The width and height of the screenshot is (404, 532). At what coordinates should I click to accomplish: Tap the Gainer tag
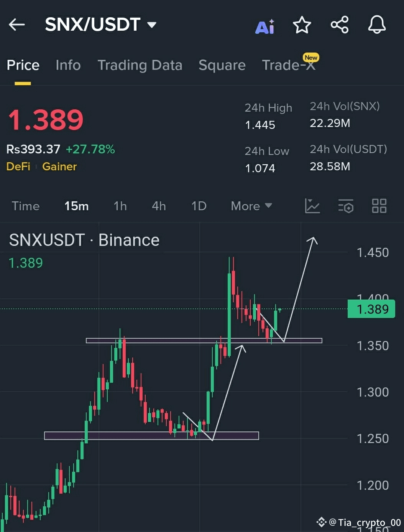tap(59, 166)
